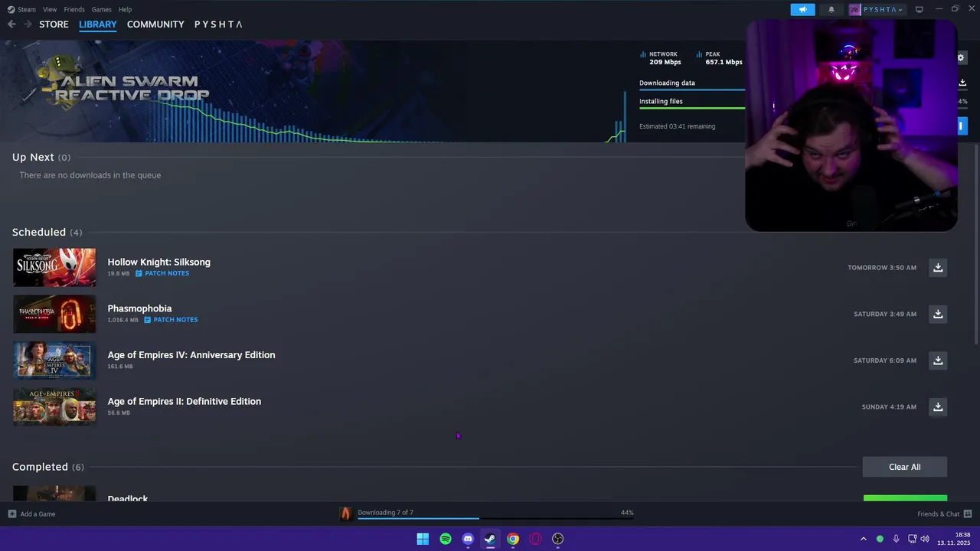Screen dimensions: 980x551
Task: Click the microphone tray icon
Action: 896,539
